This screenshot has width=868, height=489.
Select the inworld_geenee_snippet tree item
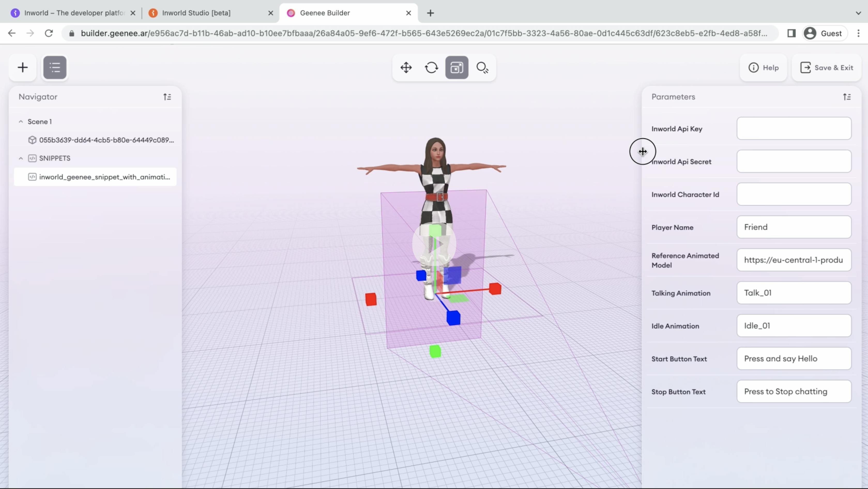click(x=104, y=177)
